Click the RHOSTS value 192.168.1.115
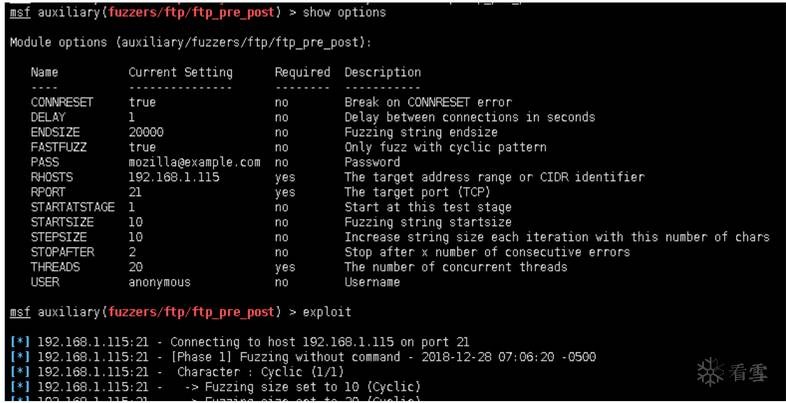Viewport: 786px width, 403px height. [174, 177]
